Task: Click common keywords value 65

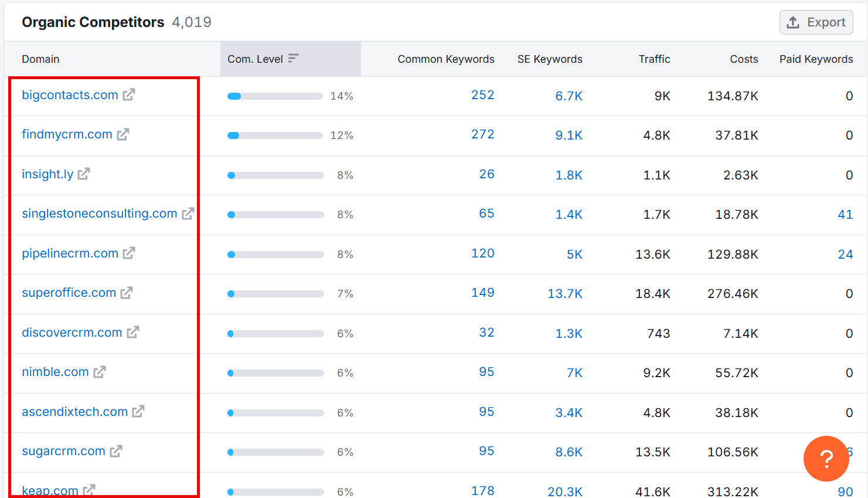Action: (x=486, y=214)
